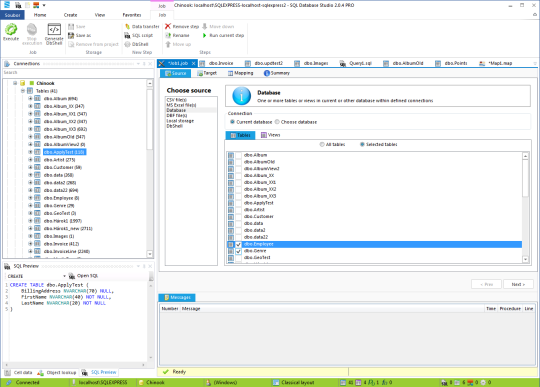Click Query6.sql tab icon
Image resolution: width=540 pixels, height=387 pixels.
pyautogui.click(x=343, y=63)
